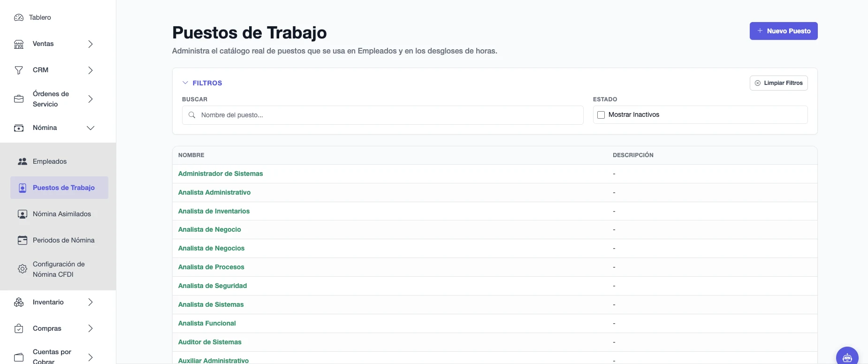
Task: Expand the Ventas menu chevron
Action: click(91, 44)
